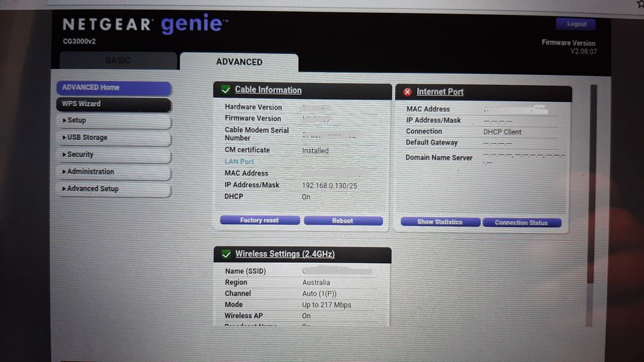This screenshot has height=362, width=644.
Task: Click the Australia region value
Action: pos(316,282)
